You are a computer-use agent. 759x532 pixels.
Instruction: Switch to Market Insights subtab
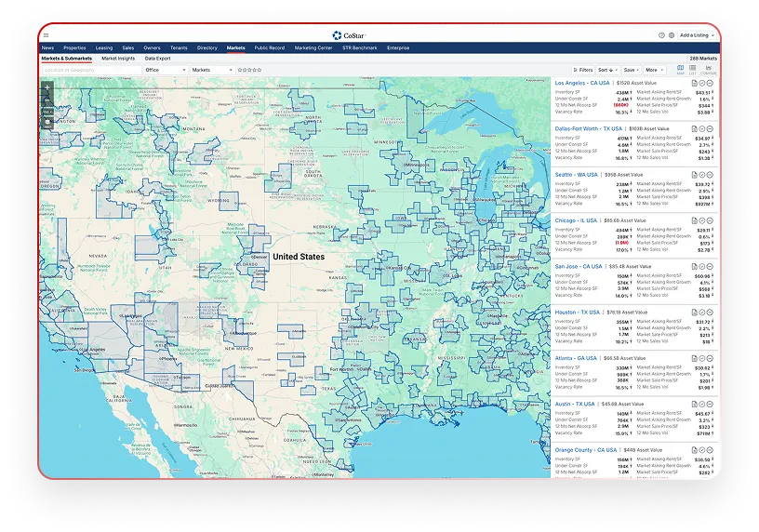click(118, 59)
